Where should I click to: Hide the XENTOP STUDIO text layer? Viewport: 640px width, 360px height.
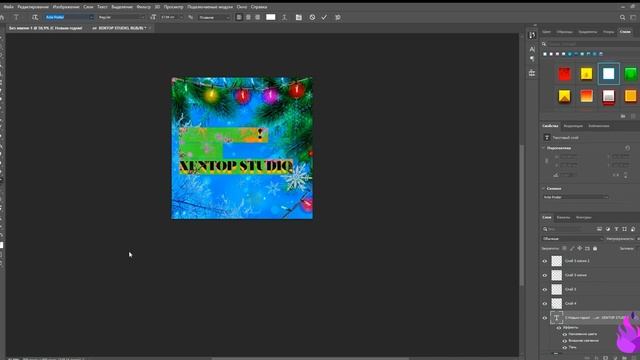545,318
